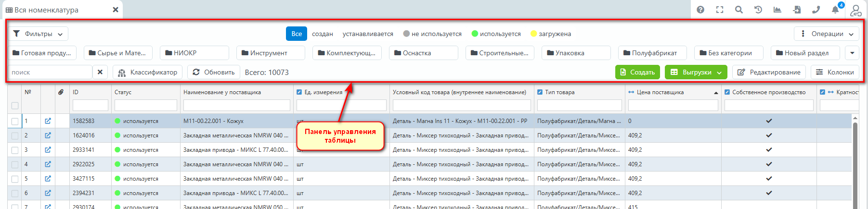868x209 pixels.
Task: Click the Обновить refresh button
Action: (x=214, y=72)
